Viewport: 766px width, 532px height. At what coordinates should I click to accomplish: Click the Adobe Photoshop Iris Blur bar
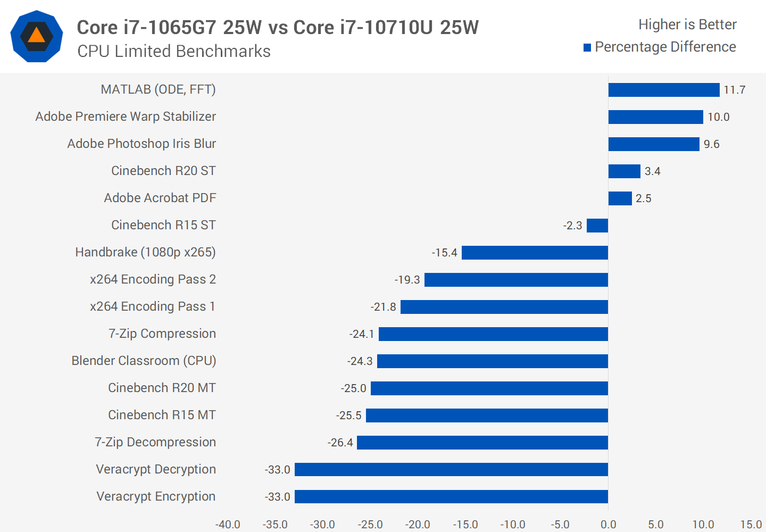tap(653, 144)
